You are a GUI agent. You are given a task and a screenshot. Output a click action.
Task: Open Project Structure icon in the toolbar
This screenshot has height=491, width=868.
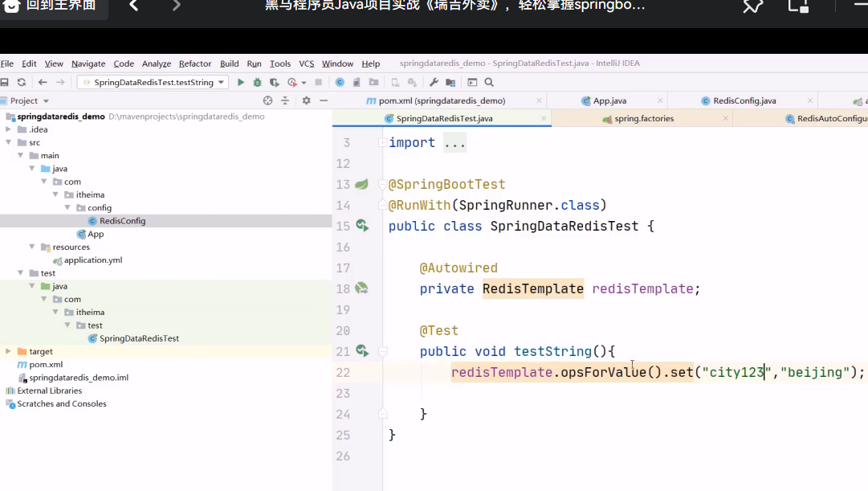[450, 82]
